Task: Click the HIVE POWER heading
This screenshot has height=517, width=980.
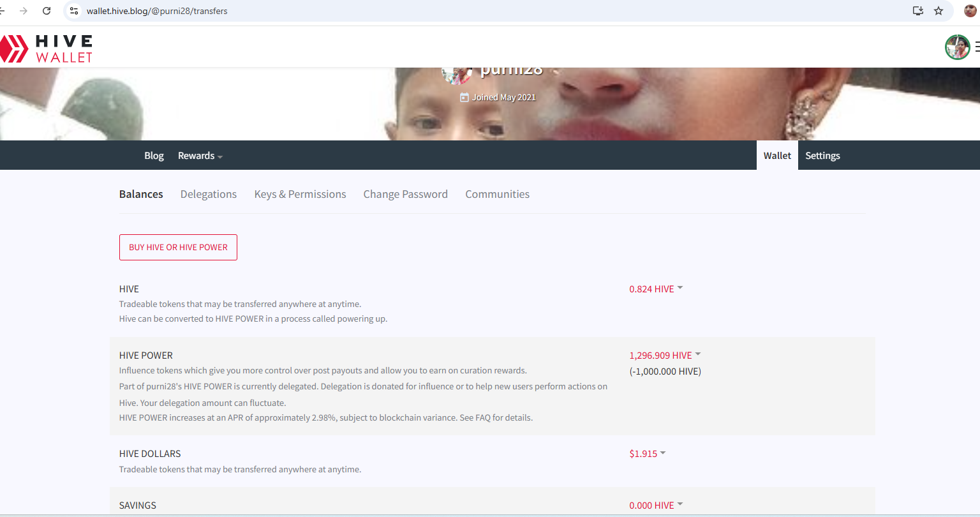Action: coord(146,356)
